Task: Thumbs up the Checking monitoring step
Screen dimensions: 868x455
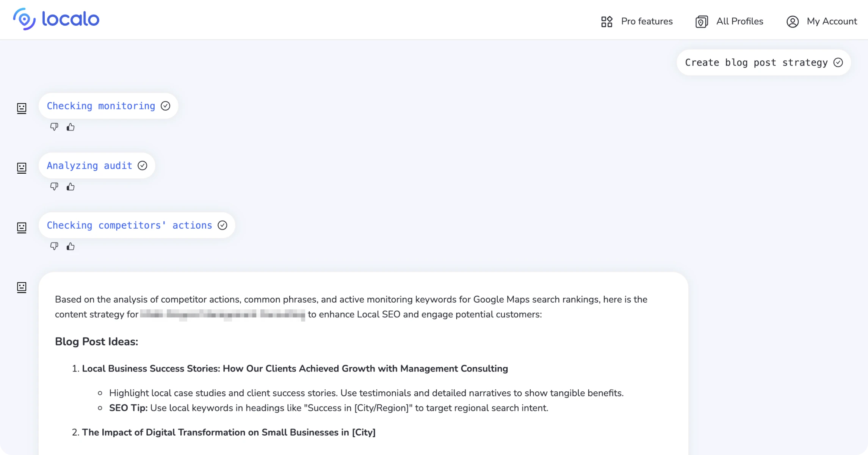Action: pos(71,127)
